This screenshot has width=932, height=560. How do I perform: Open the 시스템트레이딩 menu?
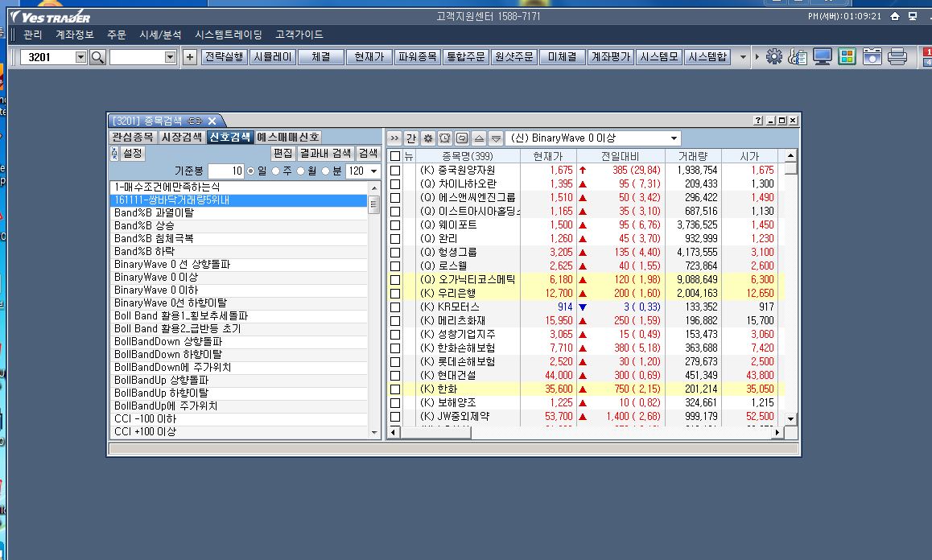point(228,35)
